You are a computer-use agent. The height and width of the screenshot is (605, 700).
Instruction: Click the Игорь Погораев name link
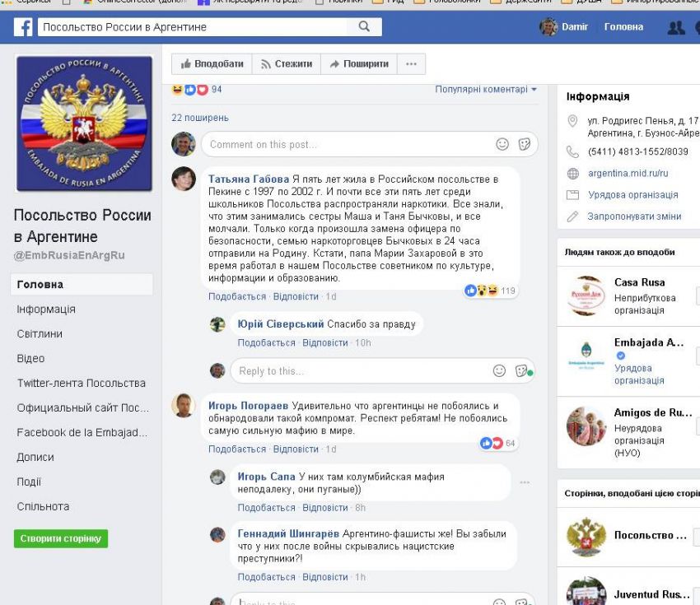coord(248,406)
